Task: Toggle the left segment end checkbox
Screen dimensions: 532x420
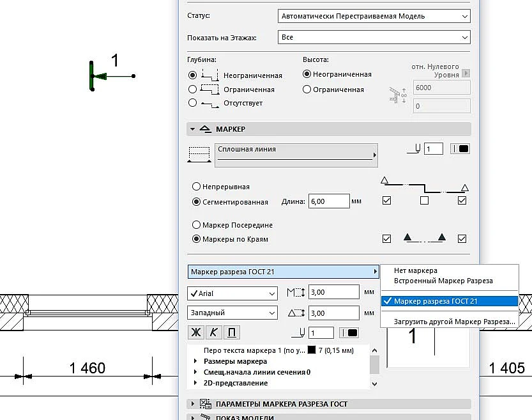Action: pyautogui.click(x=386, y=200)
